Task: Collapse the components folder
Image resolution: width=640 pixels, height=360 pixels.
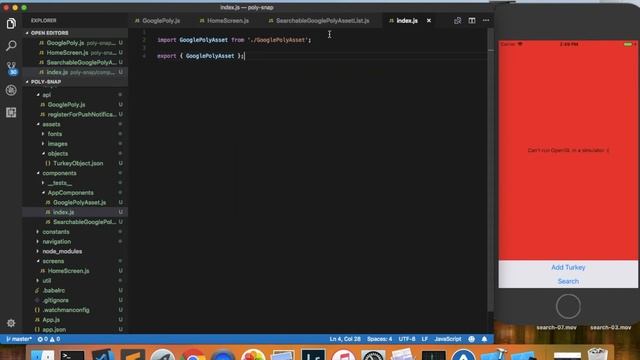Action: (59, 173)
